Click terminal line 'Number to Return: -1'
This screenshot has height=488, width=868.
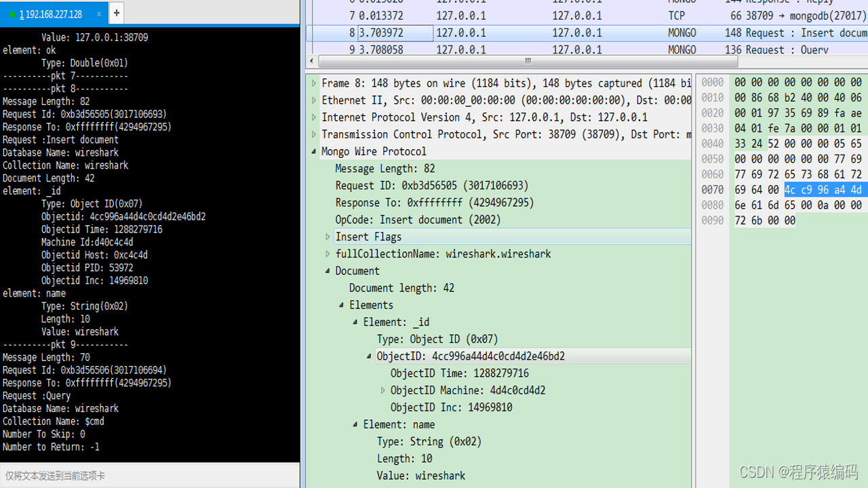pyautogui.click(x=51, y=447)
